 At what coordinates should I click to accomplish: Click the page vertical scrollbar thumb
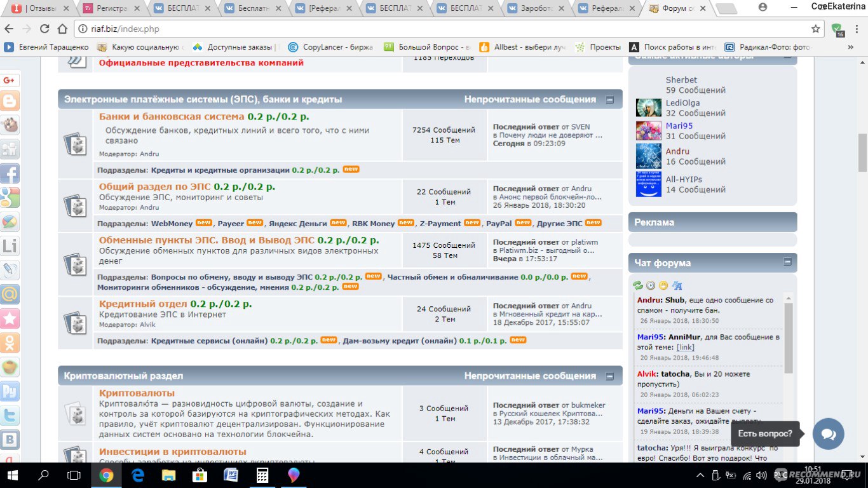[862, 152]
